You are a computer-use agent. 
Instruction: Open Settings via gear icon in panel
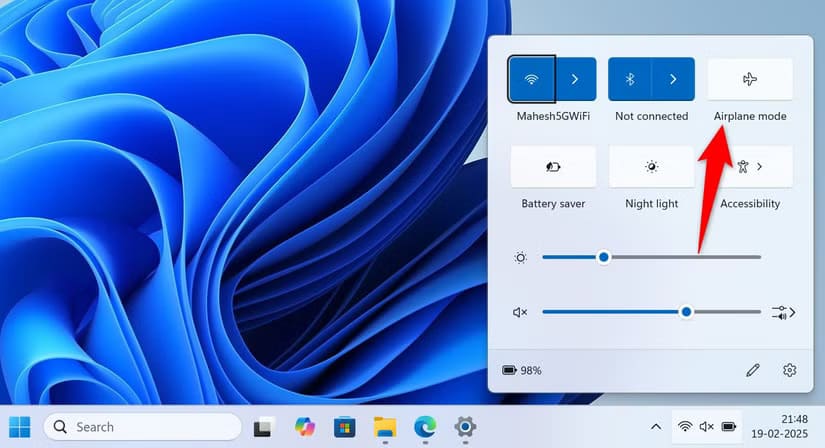(x=790, y=370)
